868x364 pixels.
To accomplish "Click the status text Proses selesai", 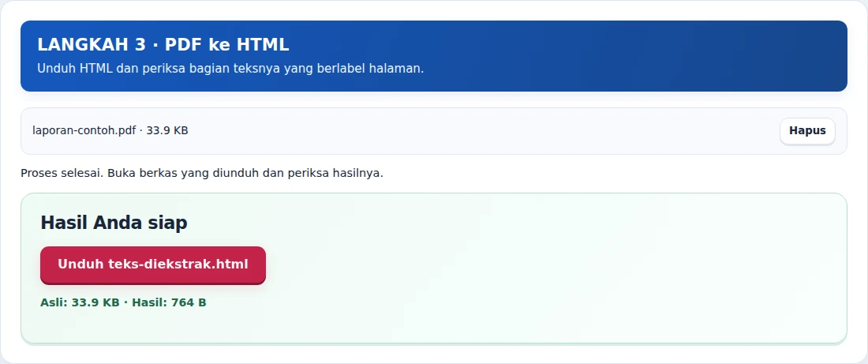I will [x=201, y=173].
